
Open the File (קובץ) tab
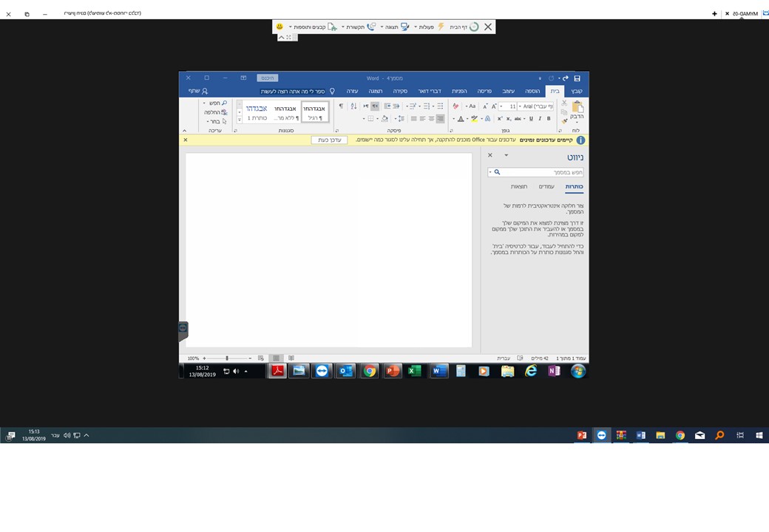(x=577, y=91)
